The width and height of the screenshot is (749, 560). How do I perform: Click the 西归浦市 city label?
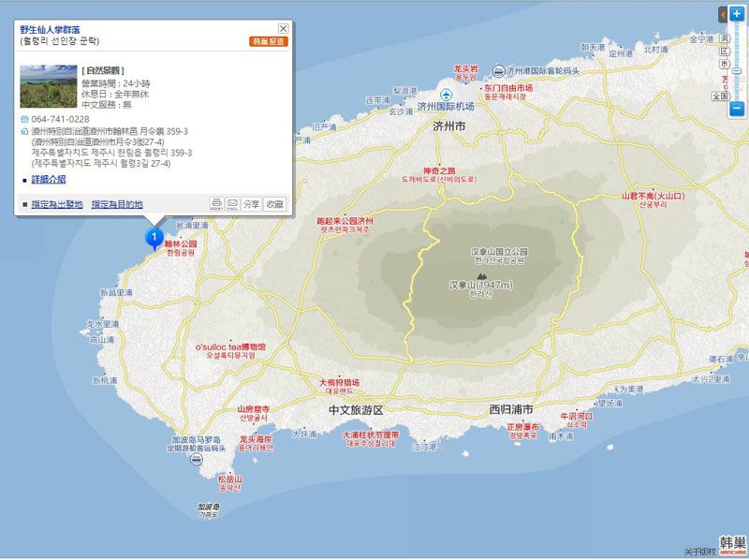click(511, 409)
